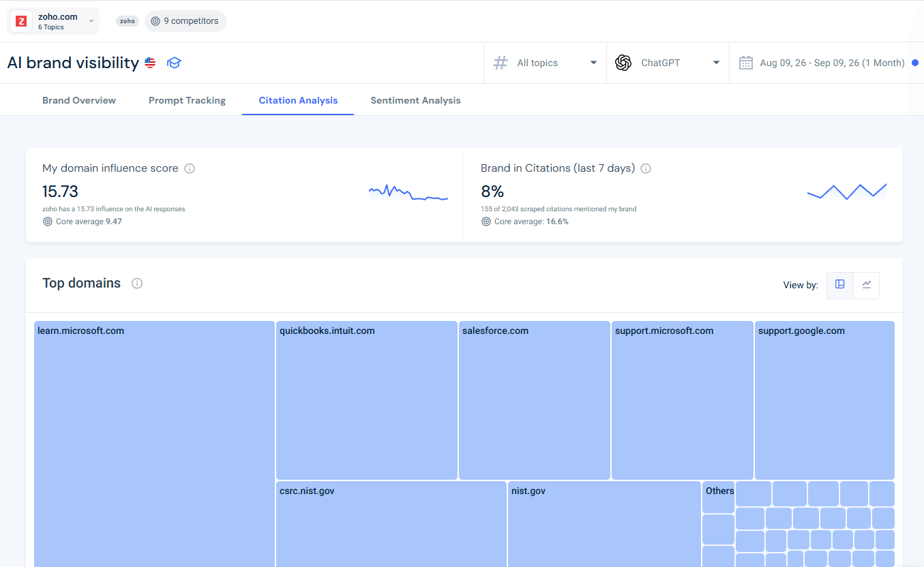This screenshot has height=567, width=924.
Task: Click the quickbooks.intuit.com treemap tile
Action: (367, 400)
